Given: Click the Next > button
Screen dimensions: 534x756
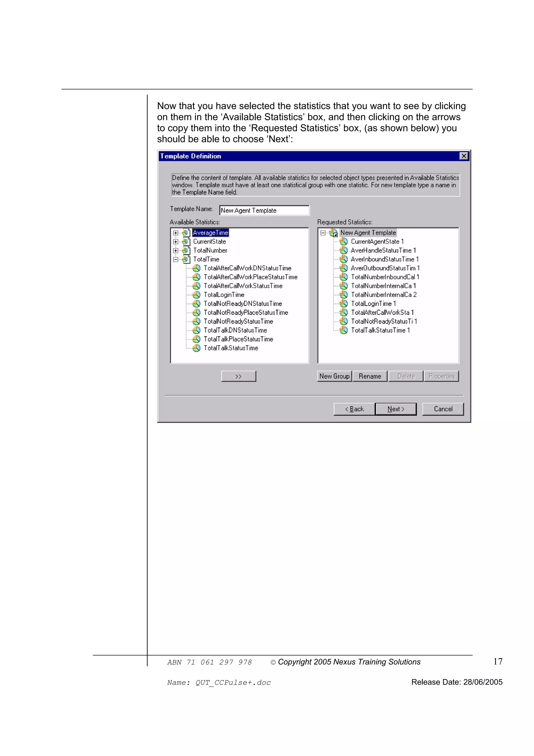Looking at the screenshot, I should click(x=396, y=409).
